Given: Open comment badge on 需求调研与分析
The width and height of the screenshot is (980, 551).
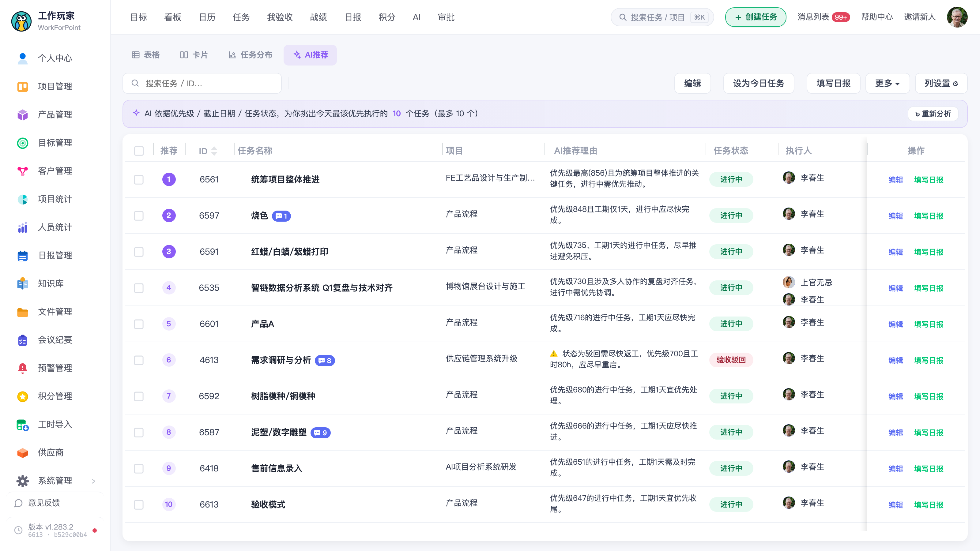Looking at the screenshot, I should coord(325,360).
